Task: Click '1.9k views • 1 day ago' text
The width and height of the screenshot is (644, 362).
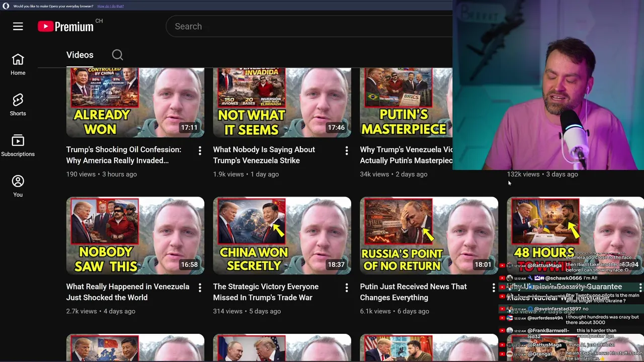Action: [x=246, y=174]
